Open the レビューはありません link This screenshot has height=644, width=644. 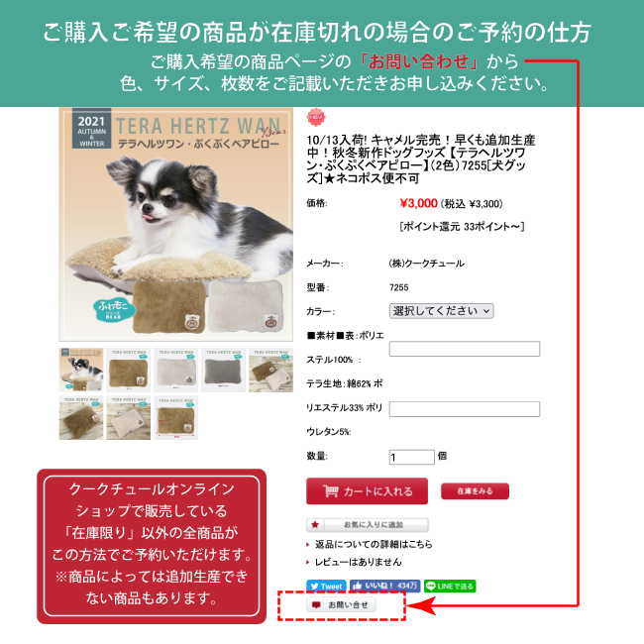click(358, 562)
